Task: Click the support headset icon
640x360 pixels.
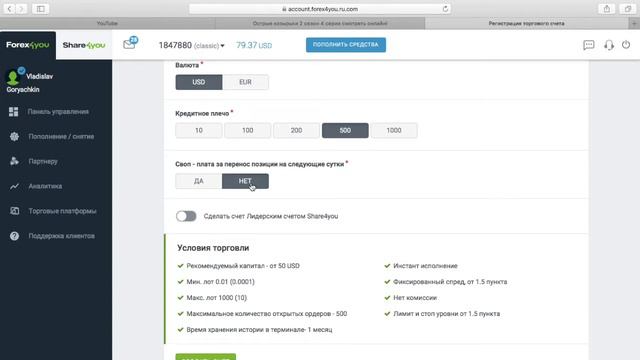Action: [x=609, y=45]
